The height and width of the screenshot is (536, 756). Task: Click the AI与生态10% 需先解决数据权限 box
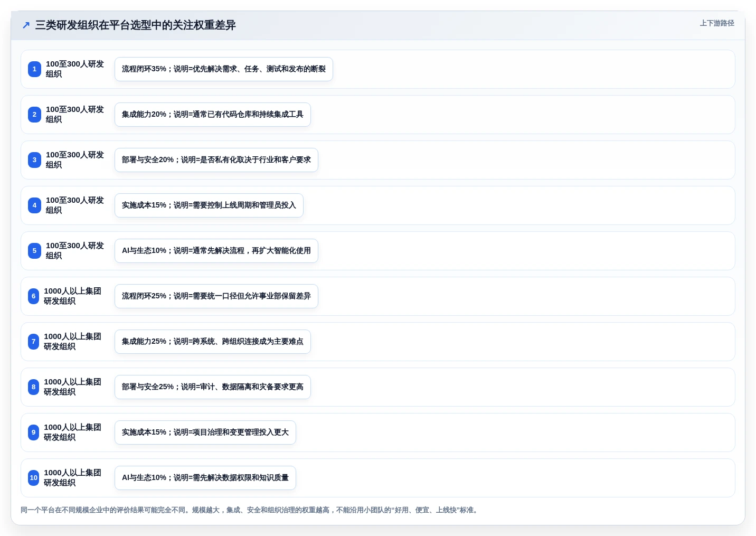(x=205, y=478)
